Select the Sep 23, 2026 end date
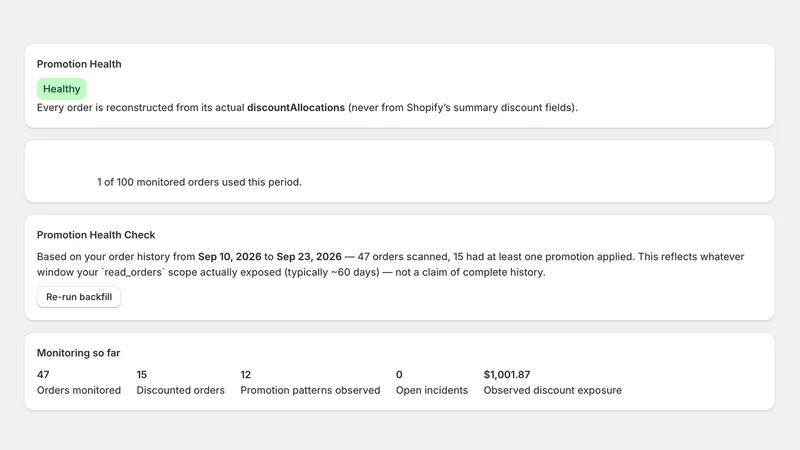Screen dimensions: 800x450 pos(309,257)
